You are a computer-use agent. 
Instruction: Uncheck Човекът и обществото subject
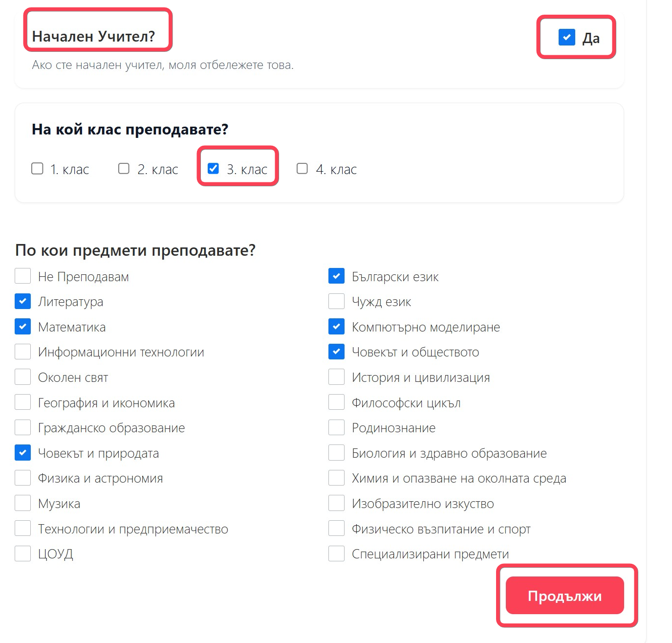337,352
